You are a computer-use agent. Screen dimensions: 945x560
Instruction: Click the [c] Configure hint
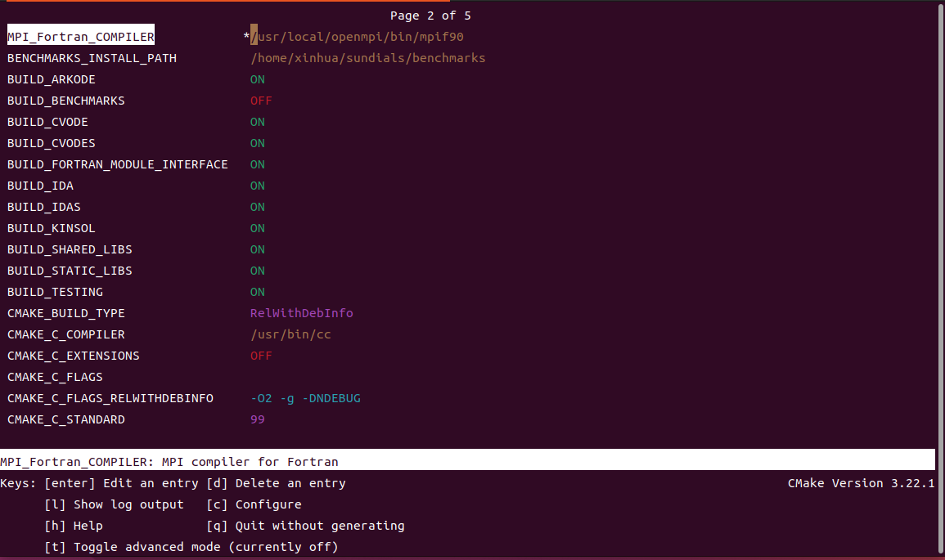(254, 504)
